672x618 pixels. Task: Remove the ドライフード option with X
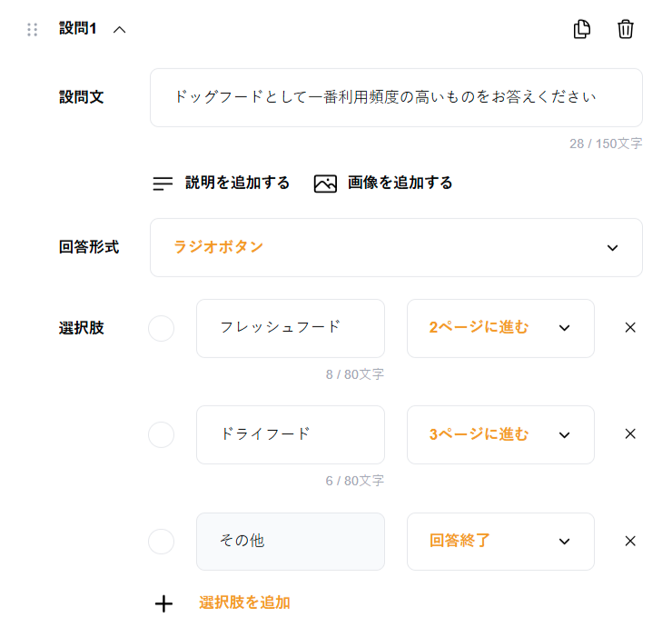630,434
